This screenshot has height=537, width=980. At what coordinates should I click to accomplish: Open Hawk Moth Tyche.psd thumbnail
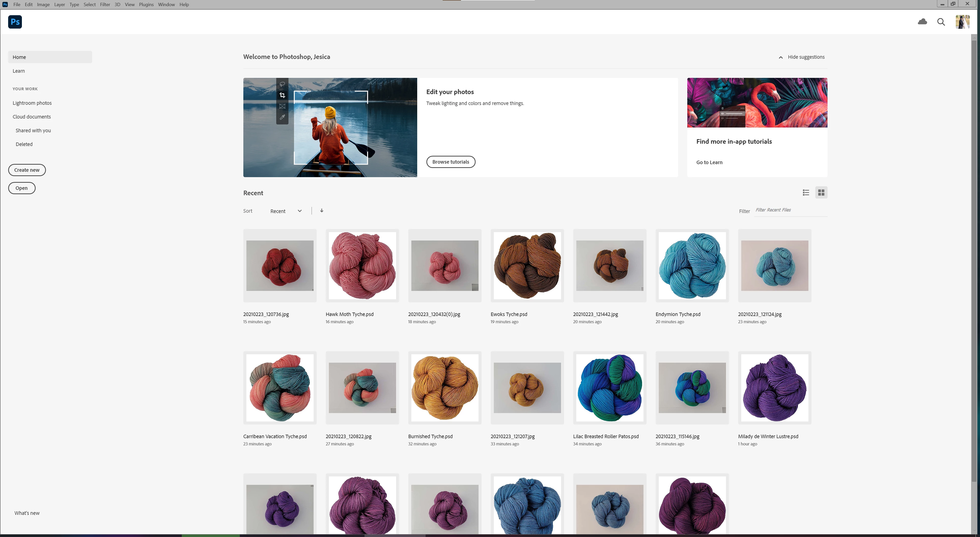coord(362,265)
